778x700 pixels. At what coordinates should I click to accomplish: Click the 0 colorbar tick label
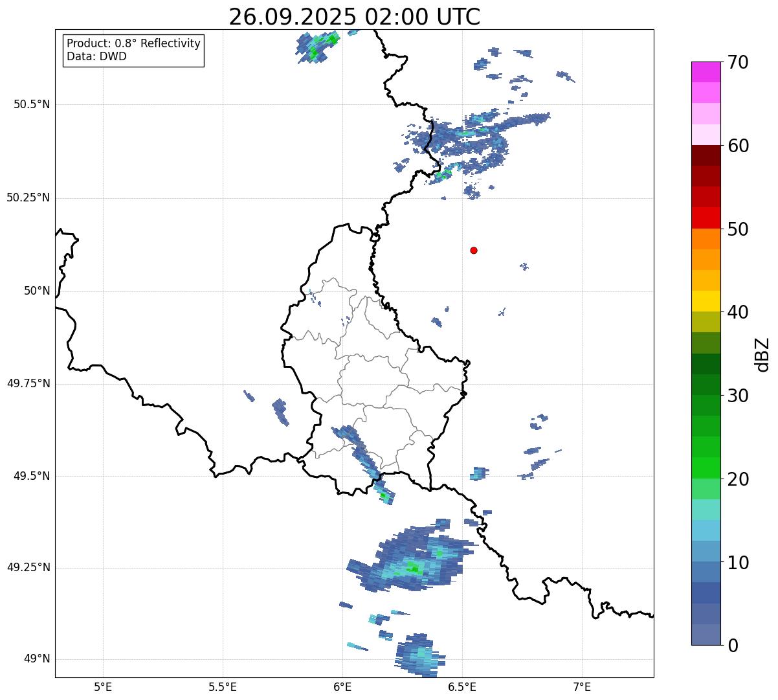click(x=733, y=646)
